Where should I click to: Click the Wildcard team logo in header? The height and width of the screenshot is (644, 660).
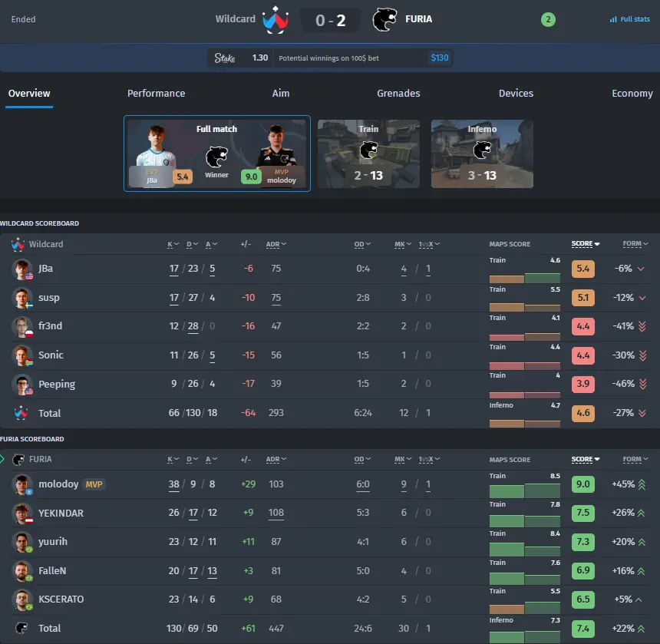276,19
